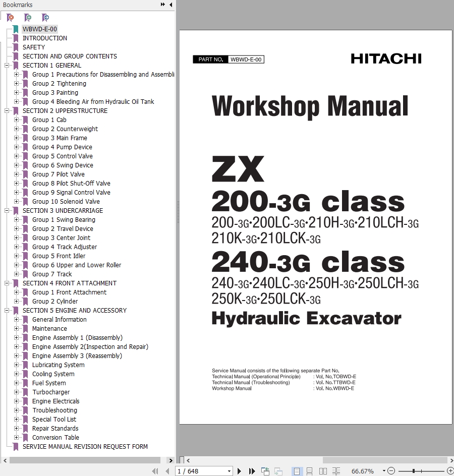Open Group 6 Swing Device bookmark
Viewport: 454px width, 476px height.
click(x=63, y=165)
